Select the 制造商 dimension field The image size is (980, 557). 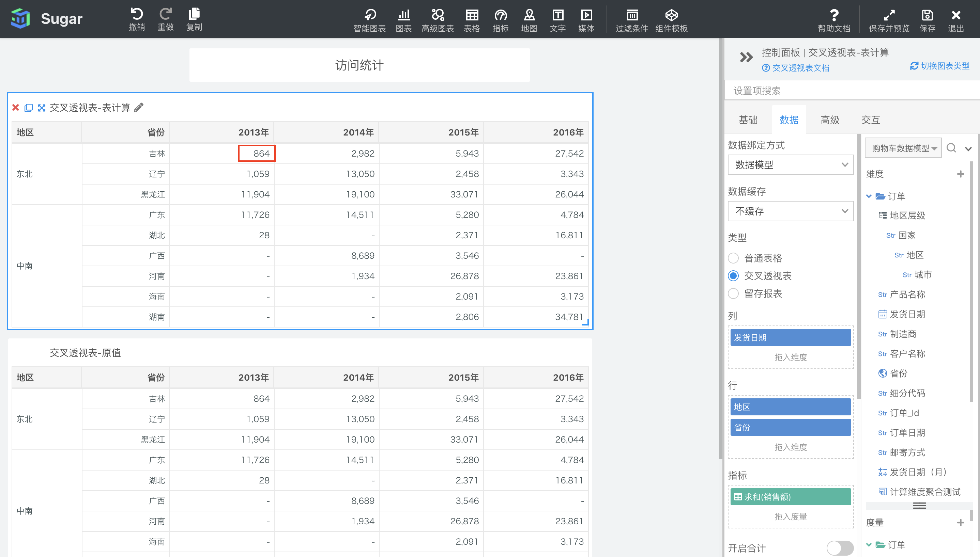coord(897,334)
